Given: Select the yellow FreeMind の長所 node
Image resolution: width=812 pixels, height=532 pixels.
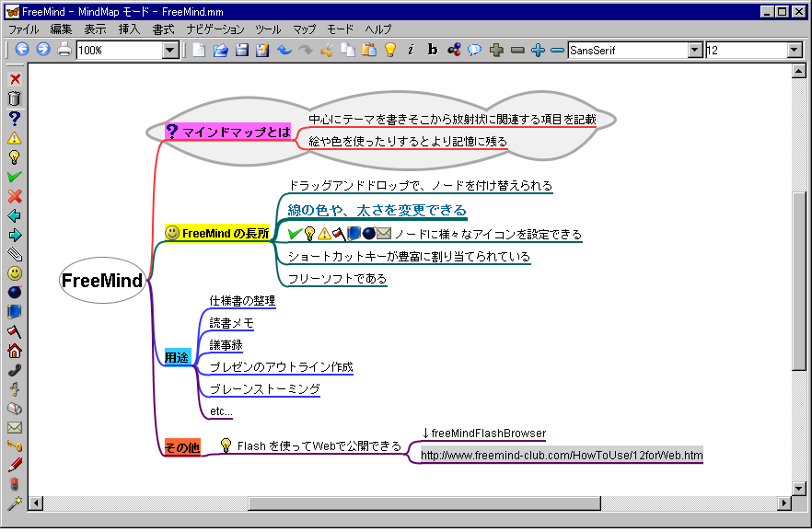Looking at the screenshot, I should (217, 234).
